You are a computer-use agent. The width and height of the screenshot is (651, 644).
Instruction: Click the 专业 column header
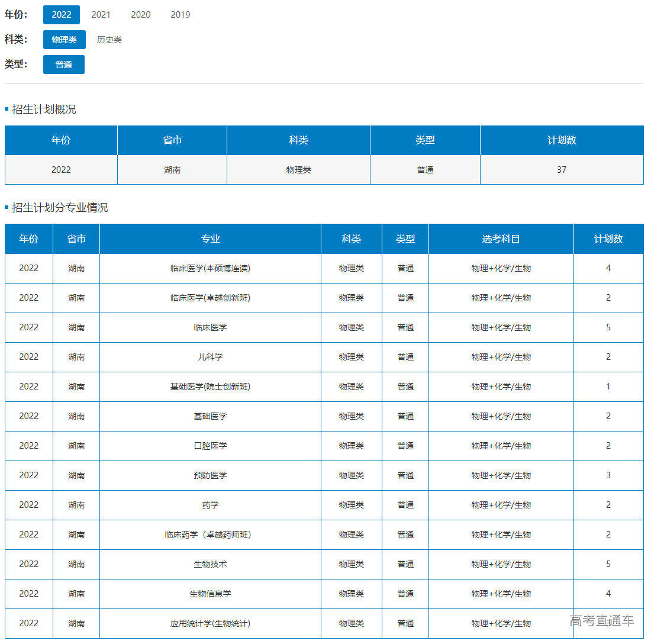[x=210, y=239]
